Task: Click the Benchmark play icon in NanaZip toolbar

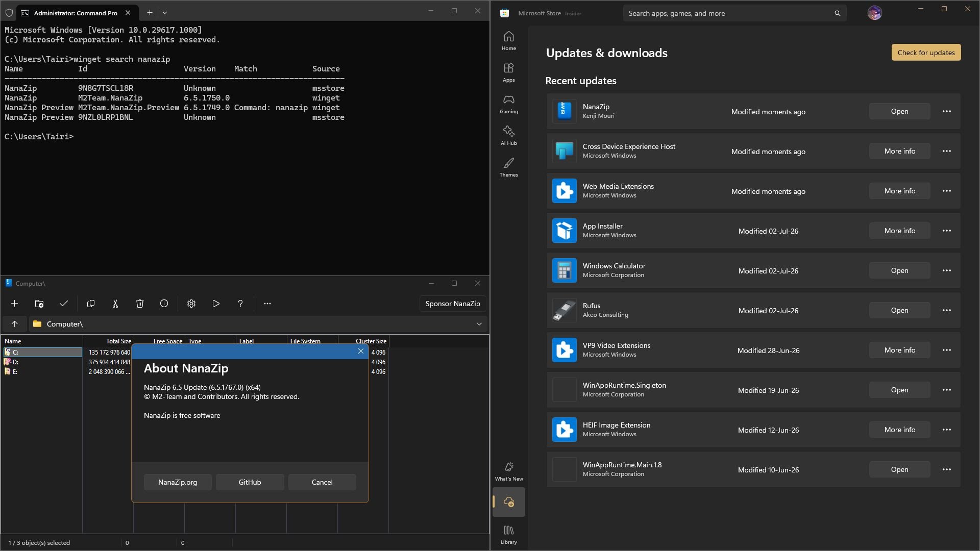Action: click(216, 304)
